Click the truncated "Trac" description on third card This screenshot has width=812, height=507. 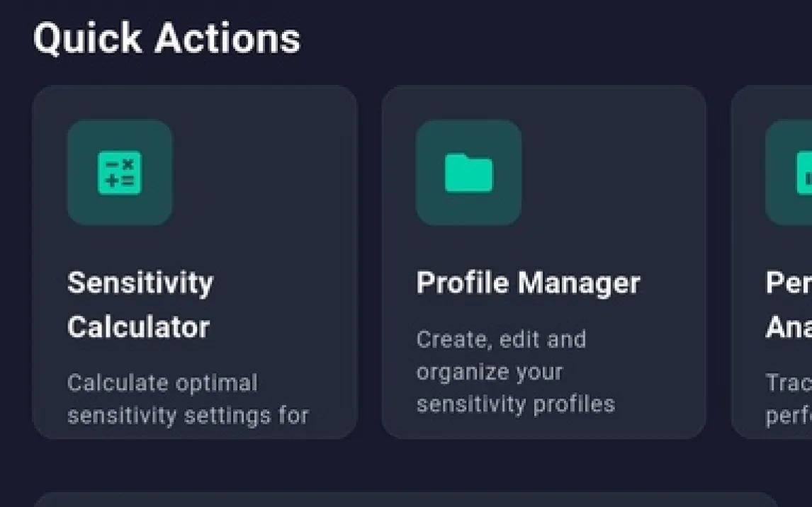click(789, 383)
